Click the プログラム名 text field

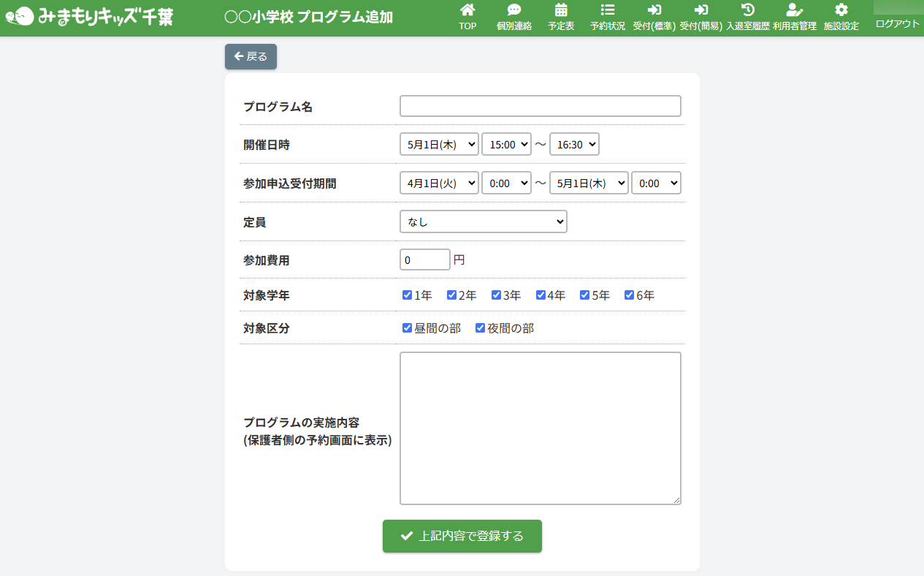click(540, 106)
